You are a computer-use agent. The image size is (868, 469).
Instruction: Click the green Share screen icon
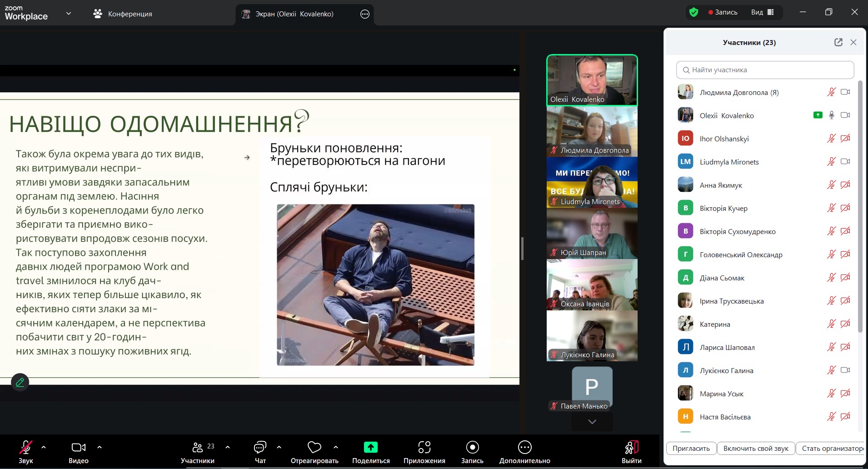tap(370, 448)
